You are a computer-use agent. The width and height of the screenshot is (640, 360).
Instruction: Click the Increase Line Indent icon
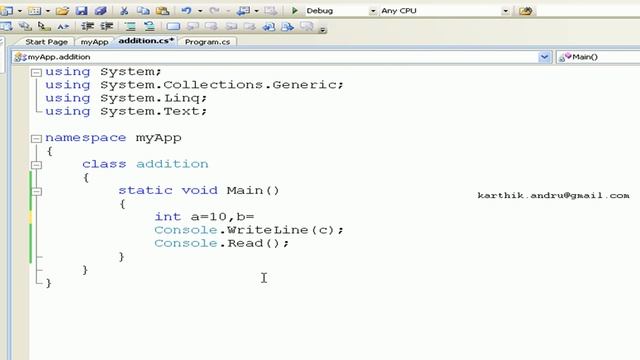tap(107, 27)
